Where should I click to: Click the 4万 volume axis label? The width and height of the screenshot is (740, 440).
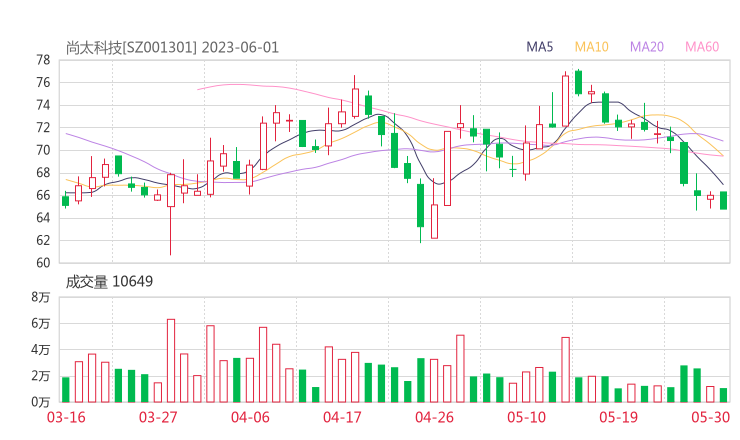[x=41, y=350]
